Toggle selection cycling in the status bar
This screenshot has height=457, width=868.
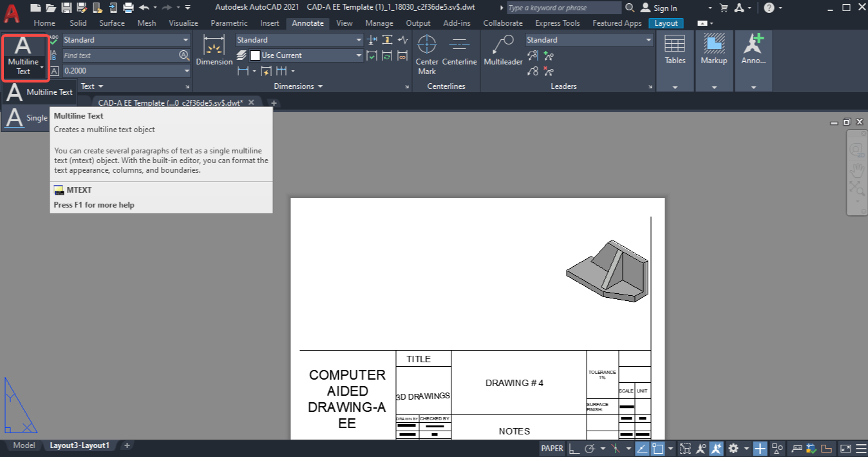(685, 448)
